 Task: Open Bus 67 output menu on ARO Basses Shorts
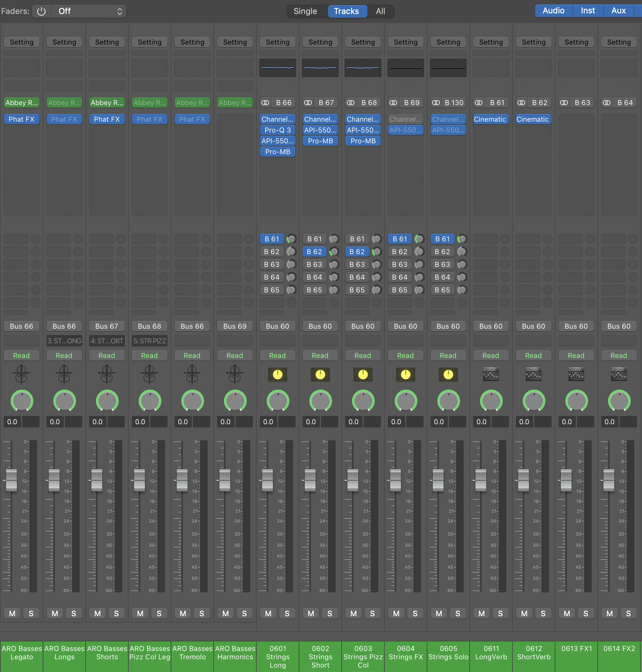click(107, 326)
